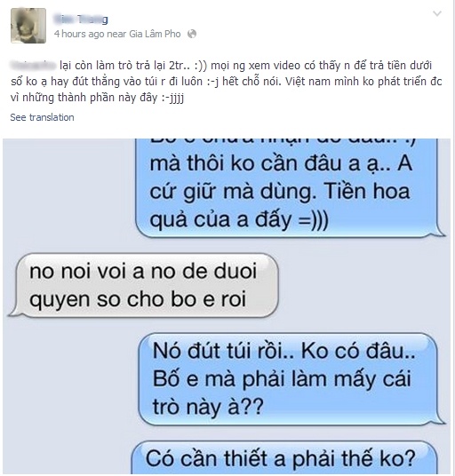Click the post text "lại còn làm trò trả lại 2tr"
This screenshot has height=476, width=455.
124,65
